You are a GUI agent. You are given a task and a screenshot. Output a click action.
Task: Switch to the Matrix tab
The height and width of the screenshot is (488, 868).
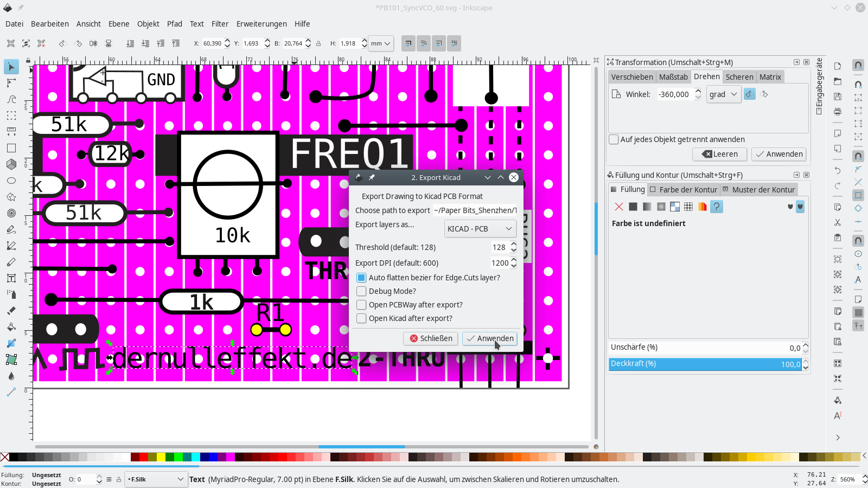pos(770,77)
